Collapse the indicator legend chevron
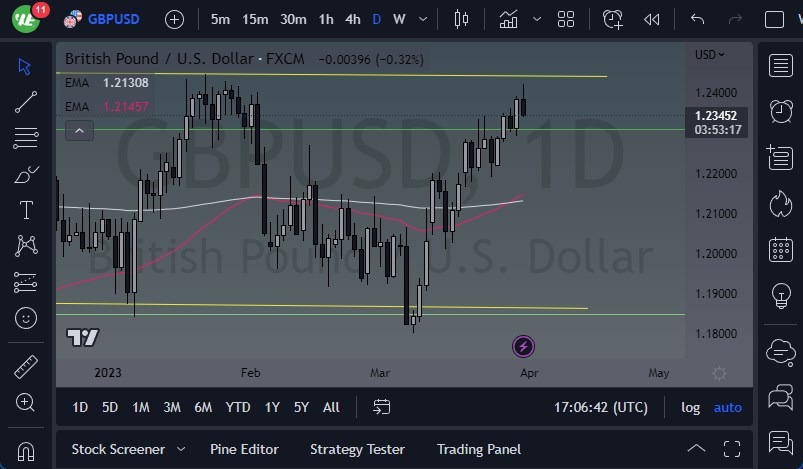 [x=80, y=130]
